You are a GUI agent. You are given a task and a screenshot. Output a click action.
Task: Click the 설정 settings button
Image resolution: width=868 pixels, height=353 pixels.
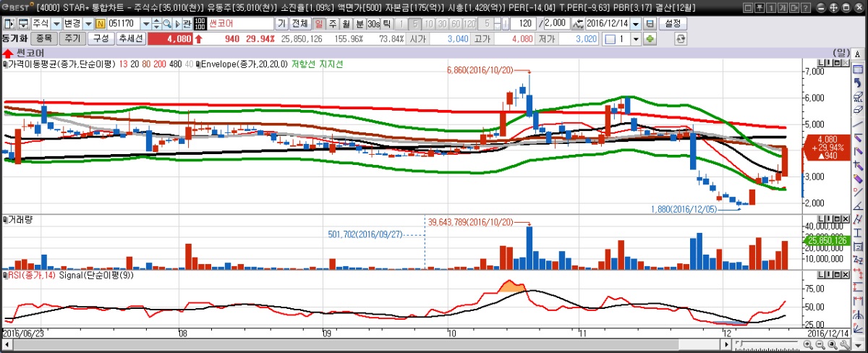coord(672,23)
